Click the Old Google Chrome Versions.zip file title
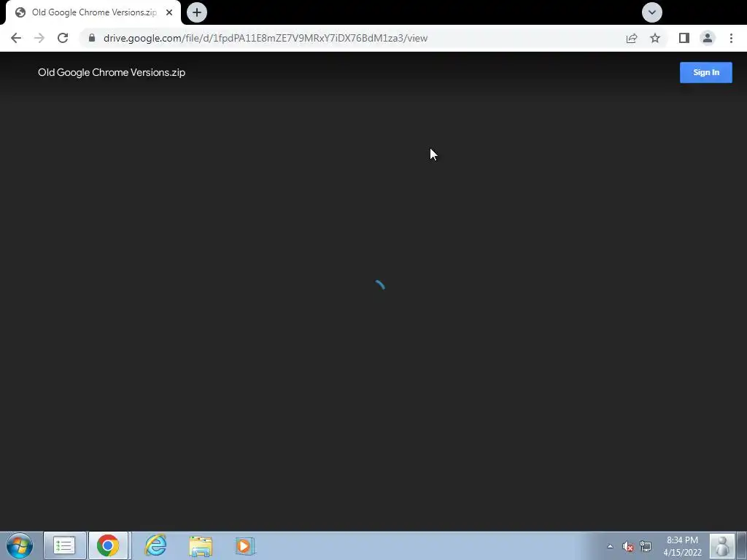 coord(112,72)
